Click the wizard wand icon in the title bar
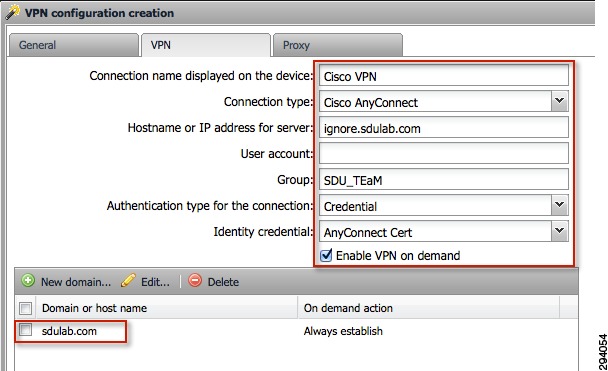Viewport: 608px width, 371px height. tap(12, 12)
